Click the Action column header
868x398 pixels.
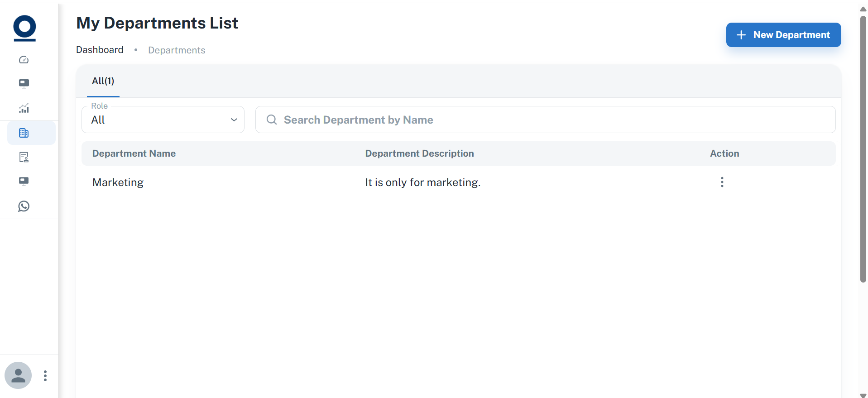(724, 153)
